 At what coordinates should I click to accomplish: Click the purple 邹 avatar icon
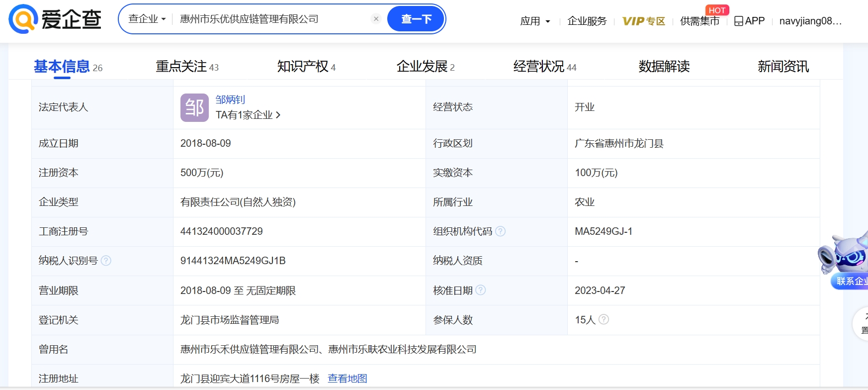click(194, 107)
